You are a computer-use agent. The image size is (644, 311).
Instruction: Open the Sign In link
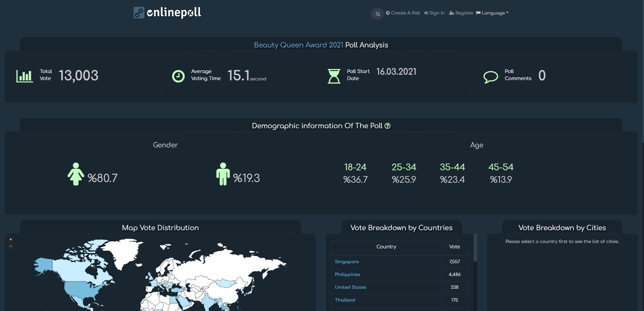click(x=434, y=13)
